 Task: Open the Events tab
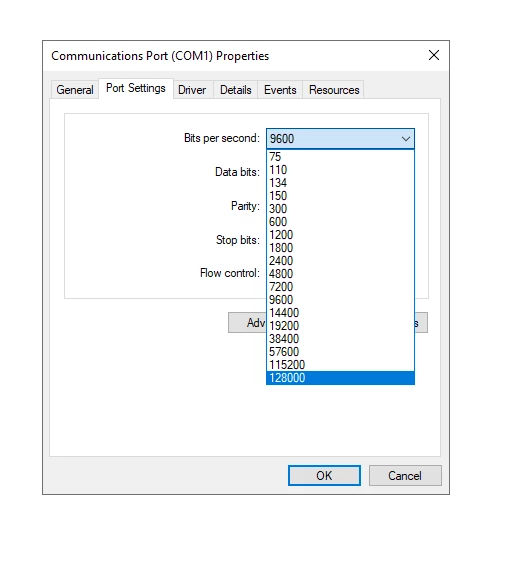(x=280, y=90)
